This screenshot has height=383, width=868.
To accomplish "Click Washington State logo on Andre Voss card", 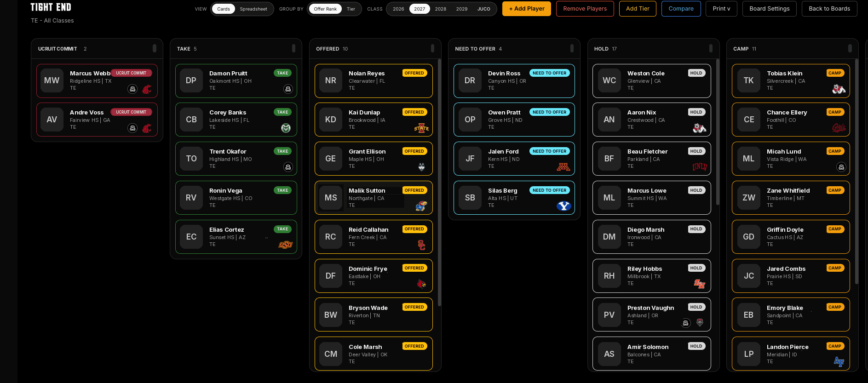I will point(147,128).
